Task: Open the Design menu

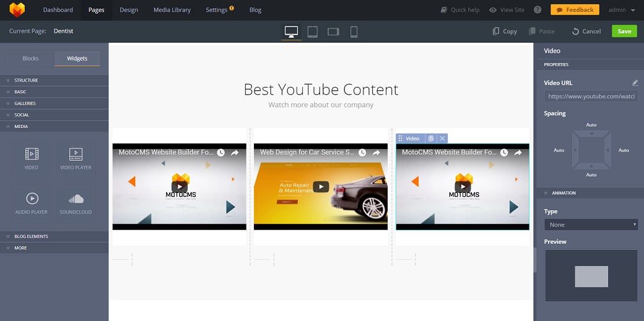Action: pyautogui.click(x=129, y=10)
